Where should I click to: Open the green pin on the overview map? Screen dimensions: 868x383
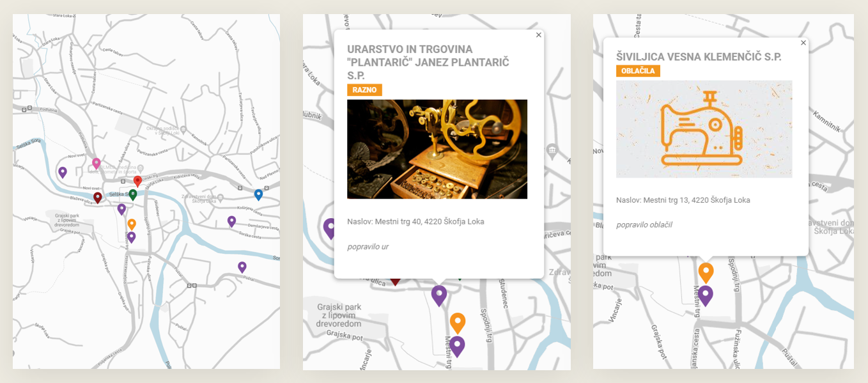click(133, 194)
